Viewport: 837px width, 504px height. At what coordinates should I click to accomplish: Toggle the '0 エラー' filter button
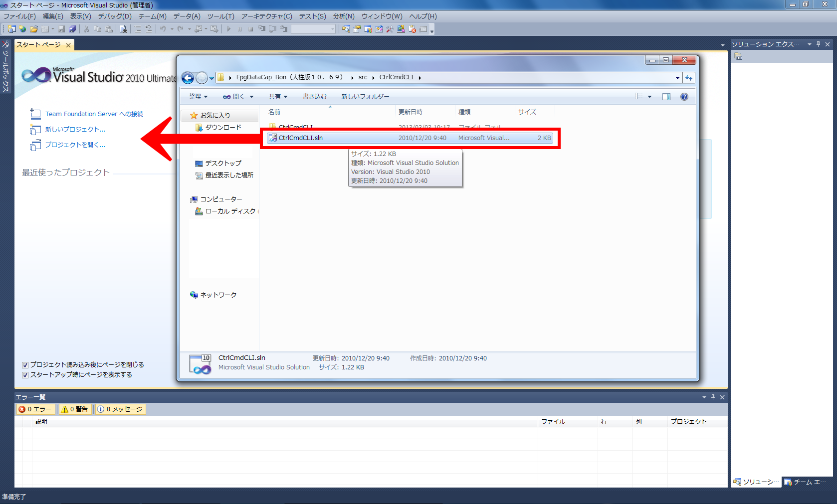pyautogui.click(x=35, y=409)
